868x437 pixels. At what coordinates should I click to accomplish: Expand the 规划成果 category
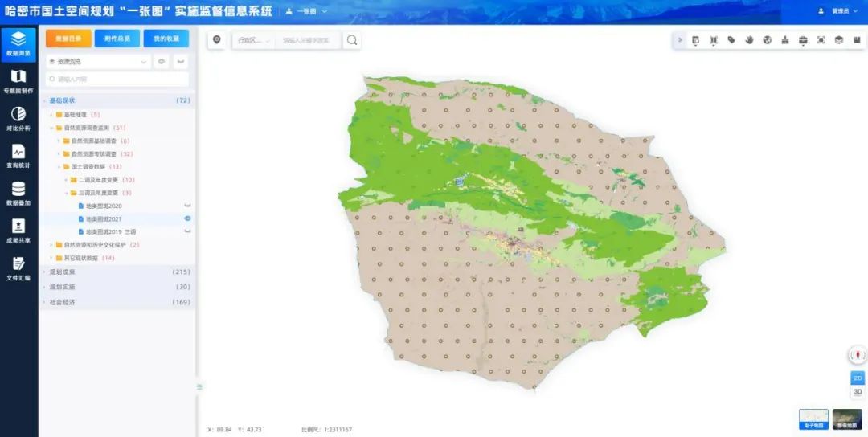point(45,272)
